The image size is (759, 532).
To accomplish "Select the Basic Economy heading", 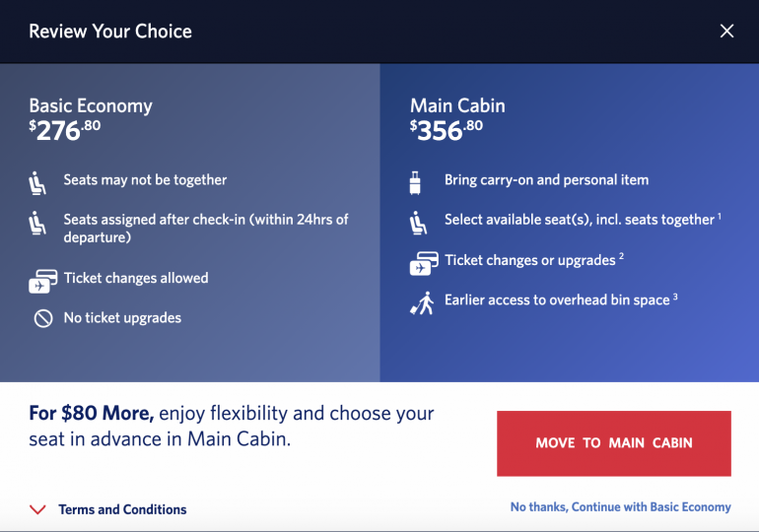I will [x=91, y=105].
